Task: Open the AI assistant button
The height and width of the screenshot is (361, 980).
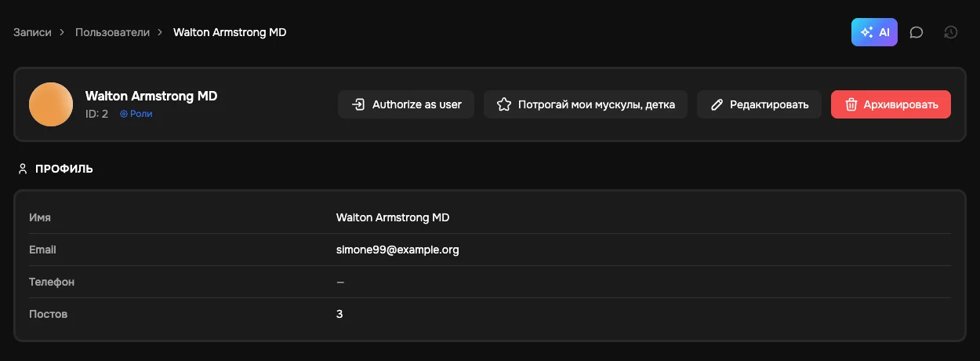Action: pos(874,32)
